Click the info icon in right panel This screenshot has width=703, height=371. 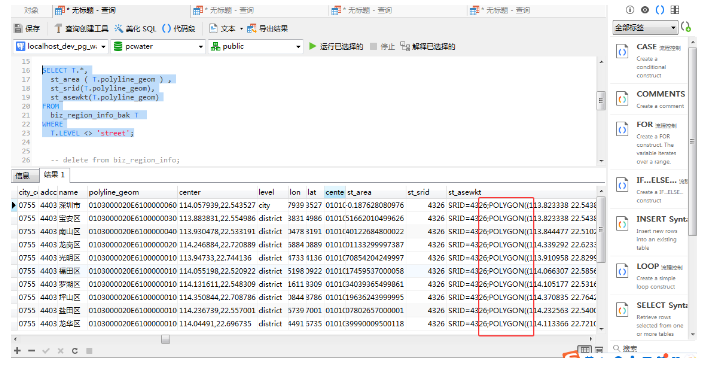coord(630,10)
